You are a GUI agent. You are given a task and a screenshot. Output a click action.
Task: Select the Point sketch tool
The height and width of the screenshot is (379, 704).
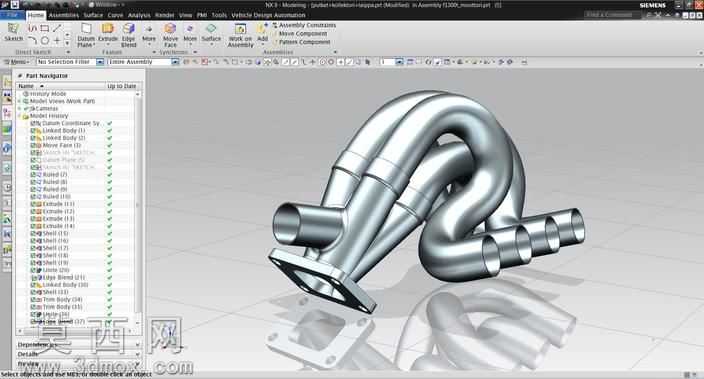pos(57,40)
